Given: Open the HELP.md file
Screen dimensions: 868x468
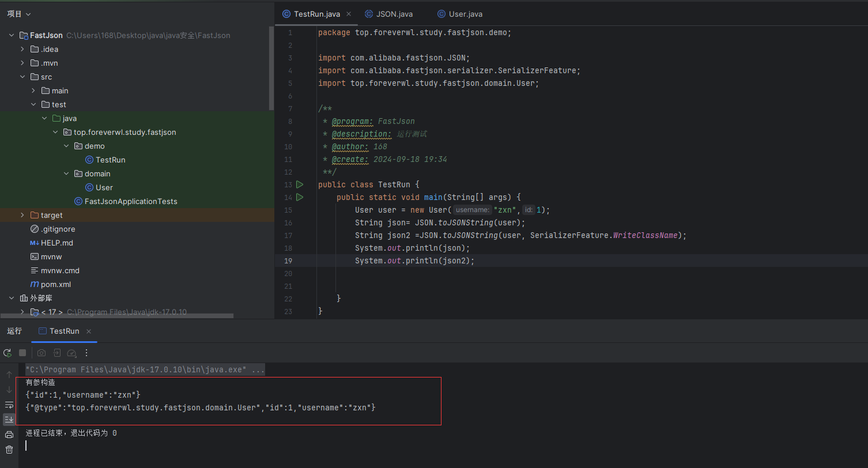Looking at the screenshot, I should point(56,243).
